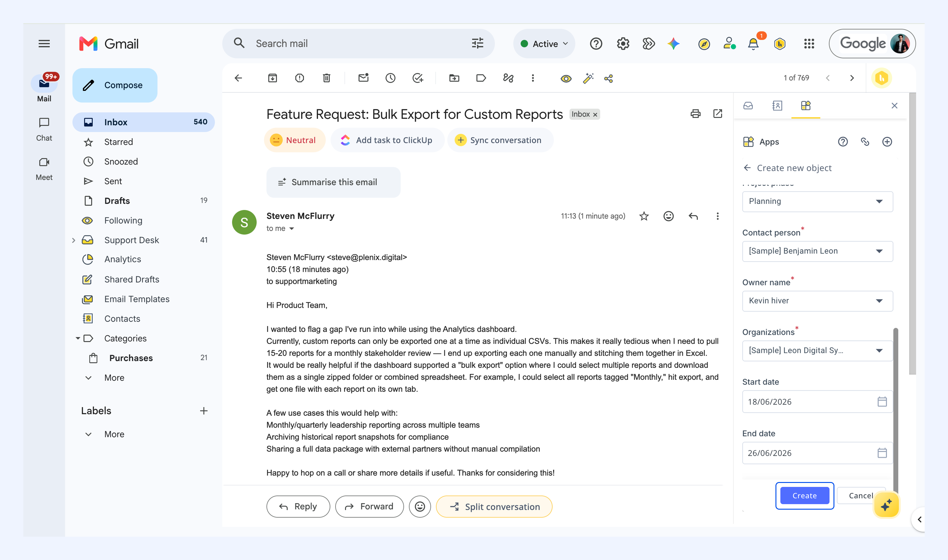Viewport: 948px width, 560px height.
Task: Click the Archive icon in email toolbar
Action: coord(272,78)
